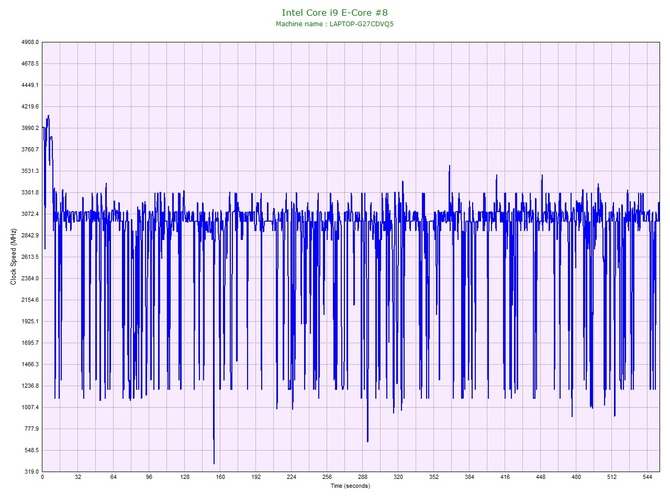Click the x-axis tick label 32
This screenshot has height=503, width=670.
(78, 477)
